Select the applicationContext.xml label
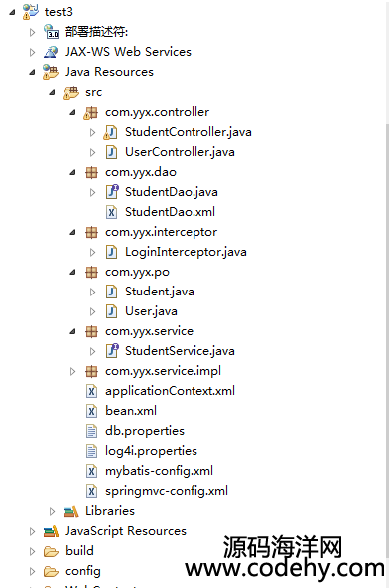 [171, 391]
